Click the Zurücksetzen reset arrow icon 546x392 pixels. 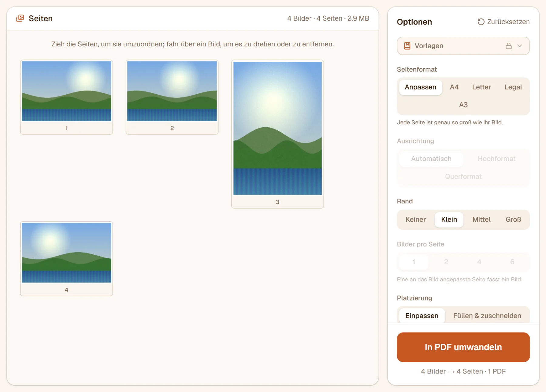click(x=481, y=22)
